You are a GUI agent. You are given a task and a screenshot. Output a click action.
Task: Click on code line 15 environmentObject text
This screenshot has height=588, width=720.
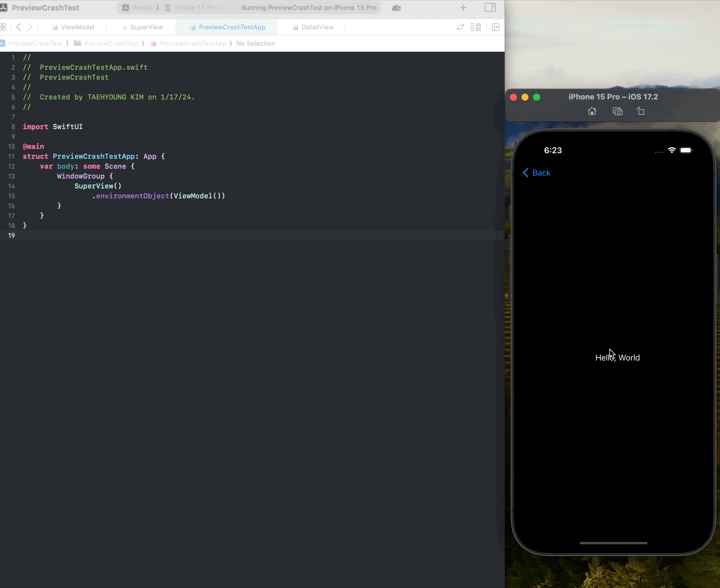[132, 196]
